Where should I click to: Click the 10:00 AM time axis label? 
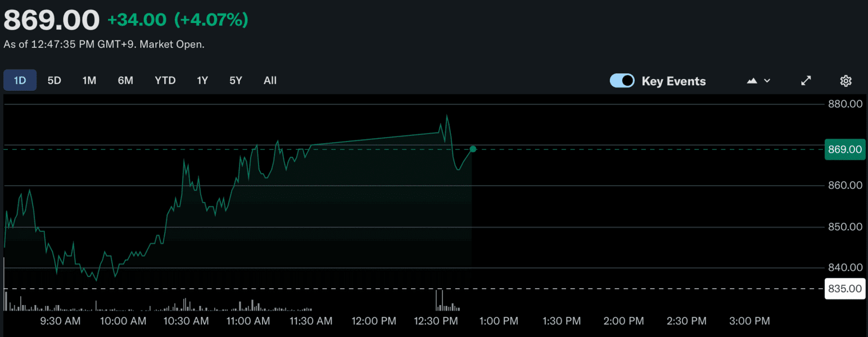[123, 321]
